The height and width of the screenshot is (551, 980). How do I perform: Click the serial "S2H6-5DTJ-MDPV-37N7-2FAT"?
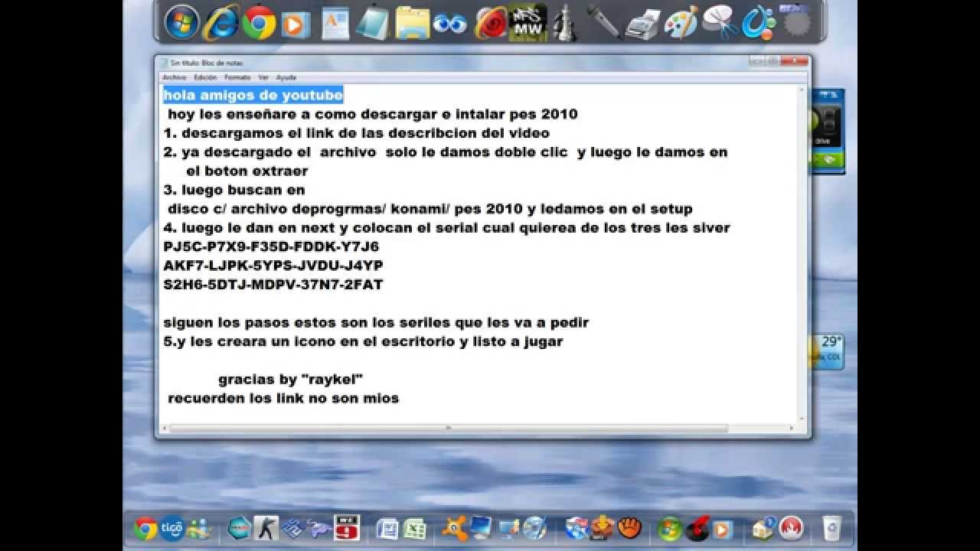click(x=273, y=285)
